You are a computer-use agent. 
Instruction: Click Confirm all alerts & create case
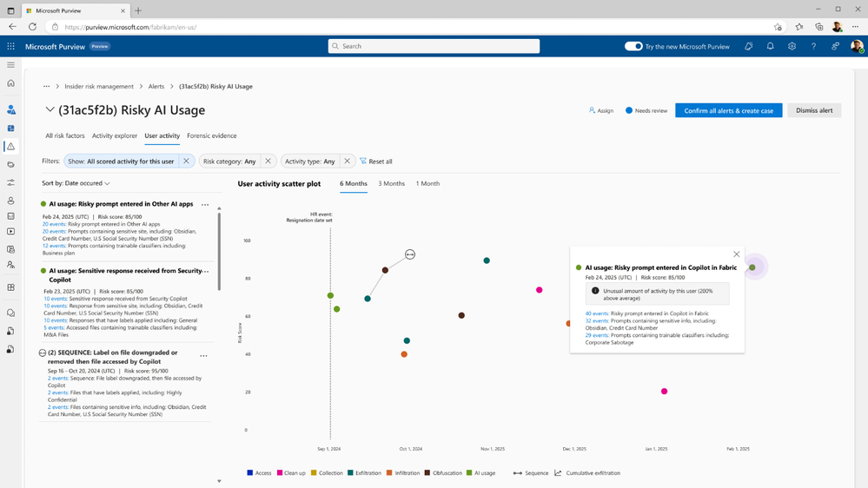[x=728, y=110]
